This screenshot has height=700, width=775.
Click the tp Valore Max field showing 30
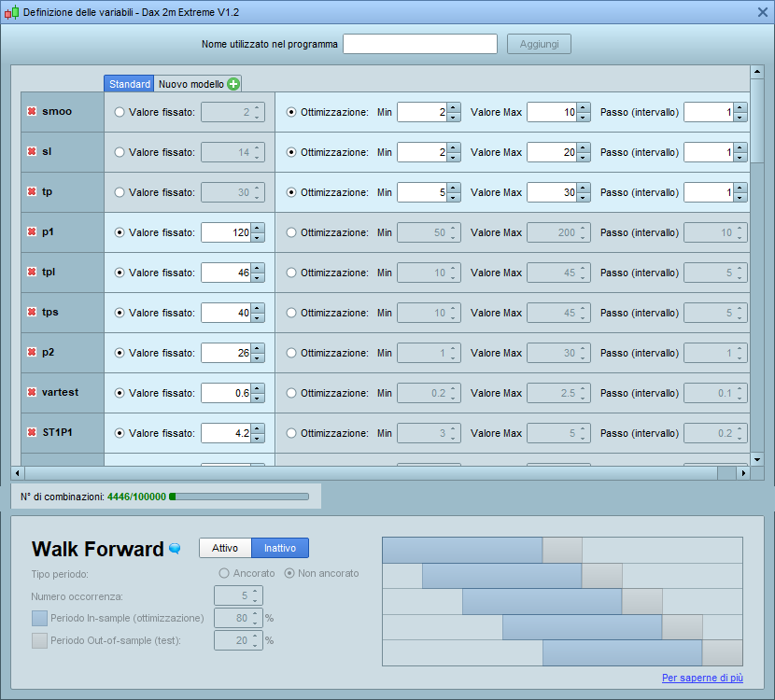(x=552, y=192)
